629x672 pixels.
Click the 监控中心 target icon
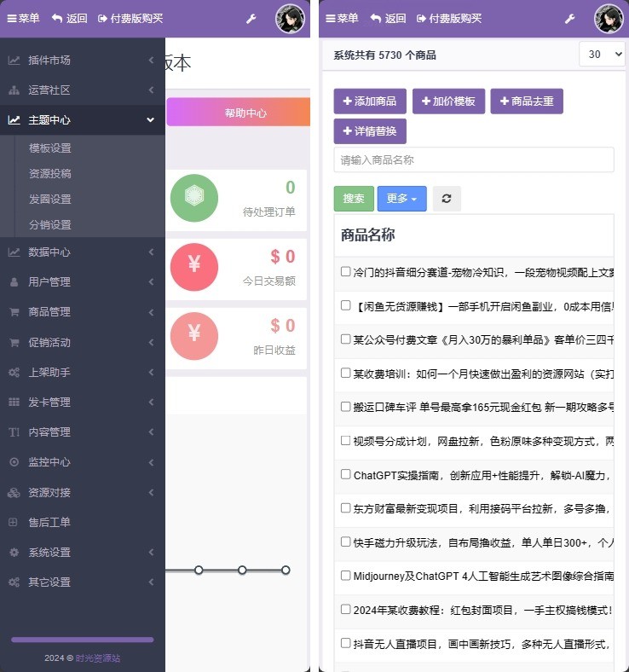(x=14, y=462)
